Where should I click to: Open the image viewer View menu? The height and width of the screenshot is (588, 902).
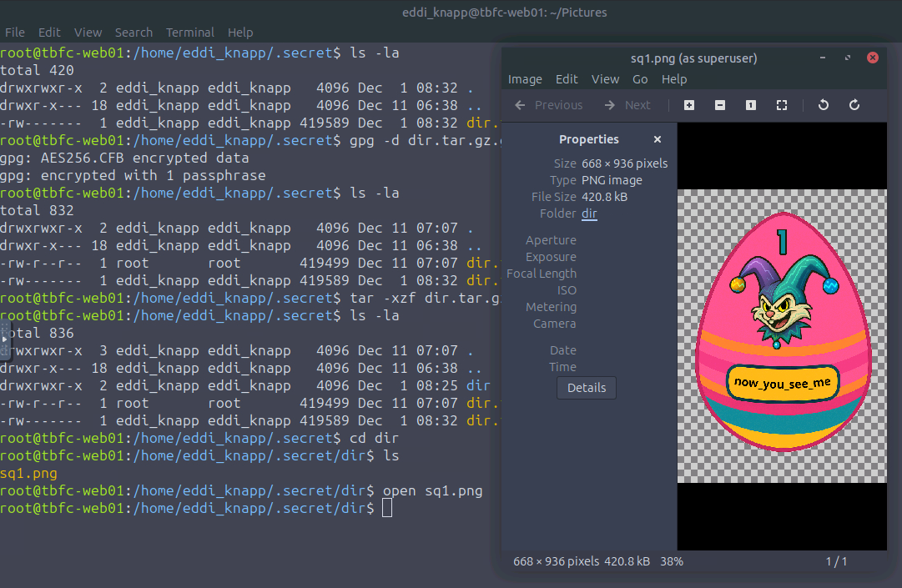[605, 79]
